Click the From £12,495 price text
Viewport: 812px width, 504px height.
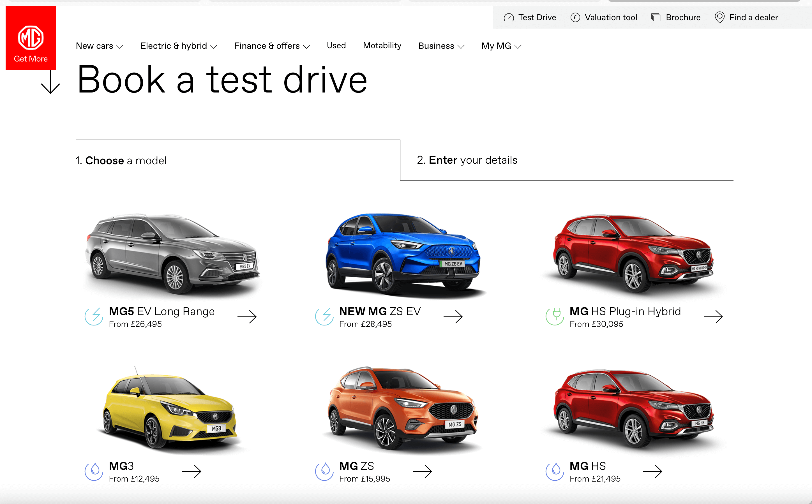click(x=134, y=479)
